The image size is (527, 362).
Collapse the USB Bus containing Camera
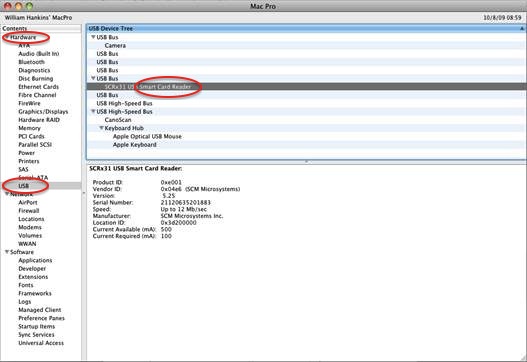pyautogui.click(x=93, y=37)
